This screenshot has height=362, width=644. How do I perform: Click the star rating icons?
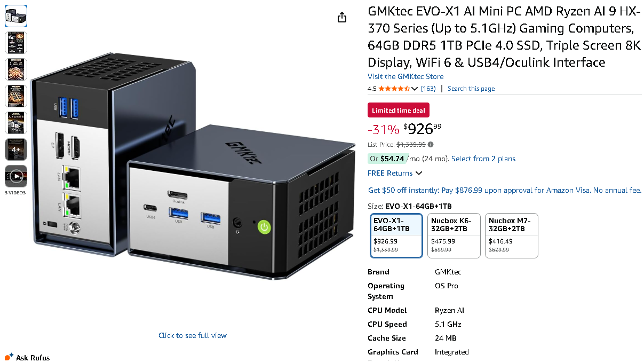[x=394, y=89]
